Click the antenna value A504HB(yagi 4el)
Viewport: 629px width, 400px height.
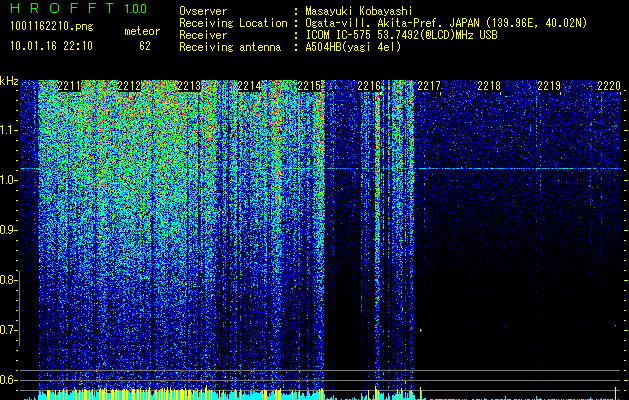tap(353, 47)
